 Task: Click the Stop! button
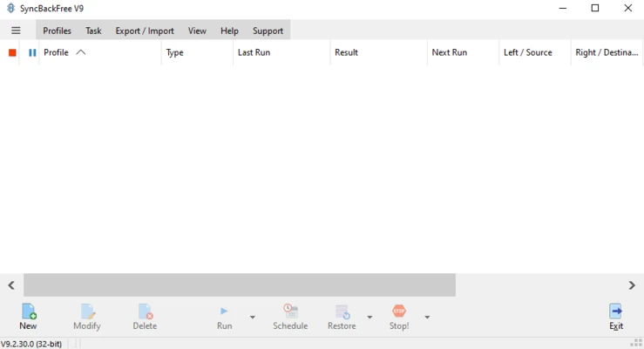coord(399,317)
